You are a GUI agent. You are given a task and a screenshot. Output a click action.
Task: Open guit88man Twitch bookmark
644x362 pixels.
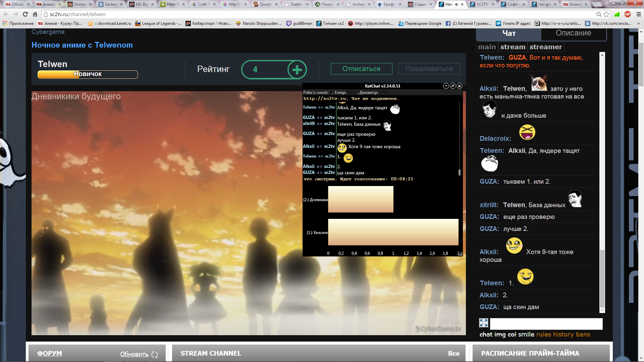click(x=299, y=23)
